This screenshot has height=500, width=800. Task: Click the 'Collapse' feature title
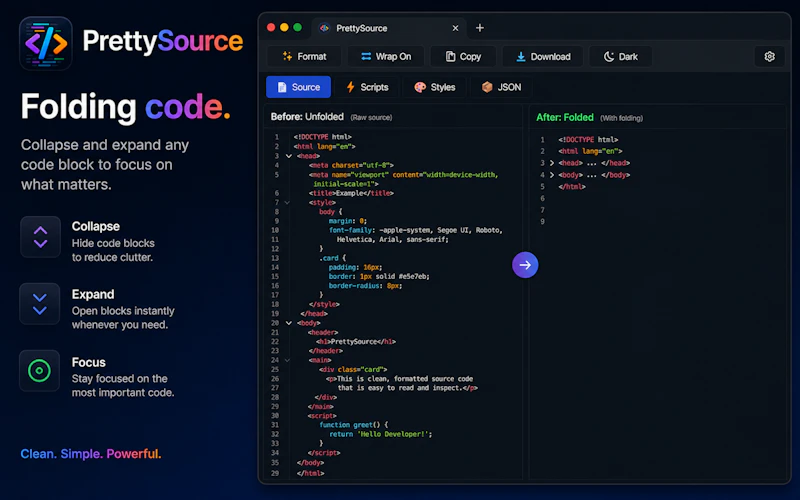click(96, 226)
